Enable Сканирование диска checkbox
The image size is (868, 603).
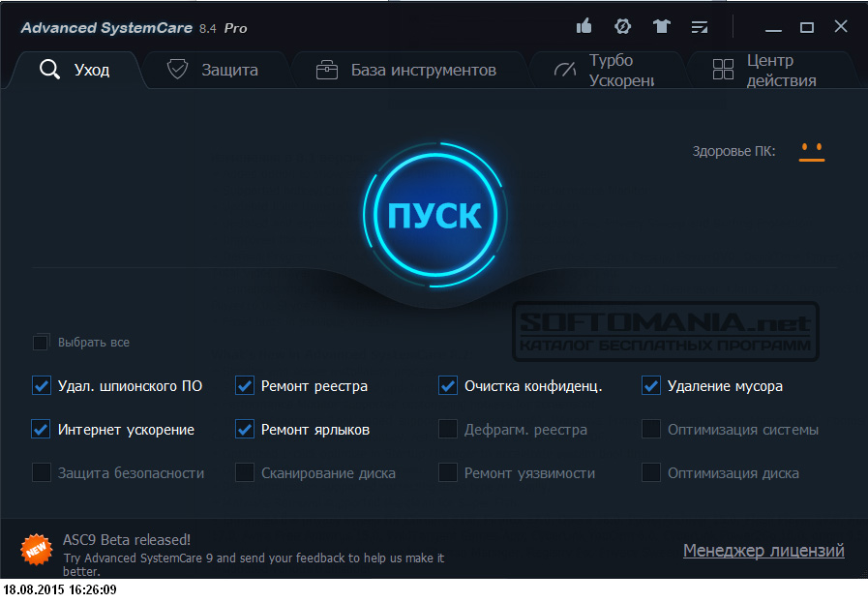tap(245, 473)
